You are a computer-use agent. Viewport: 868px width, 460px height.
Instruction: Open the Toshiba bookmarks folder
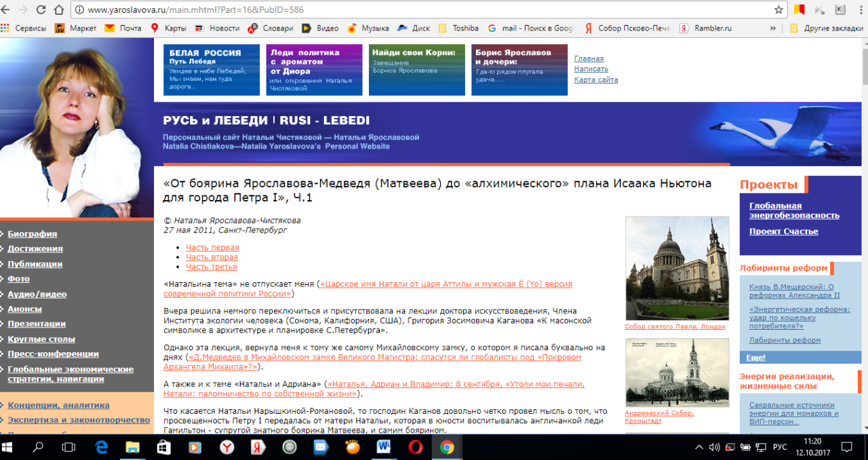[x=458, y=28]
